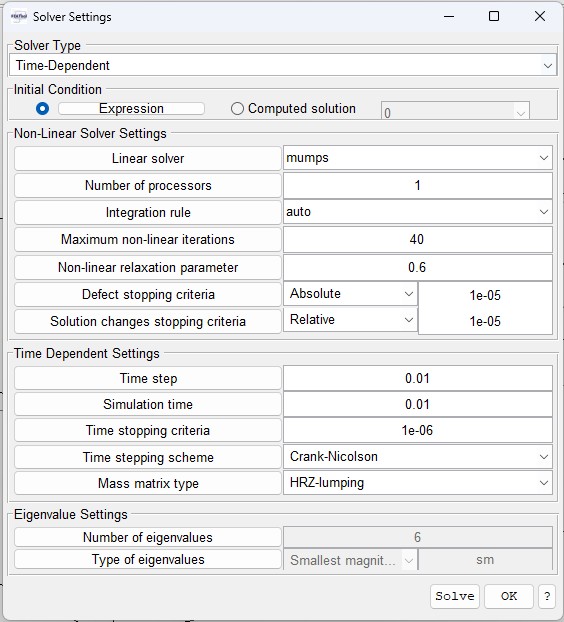Open Solution changes Relative dropdown
Viewport: 564px width, 622px height.
350,320
